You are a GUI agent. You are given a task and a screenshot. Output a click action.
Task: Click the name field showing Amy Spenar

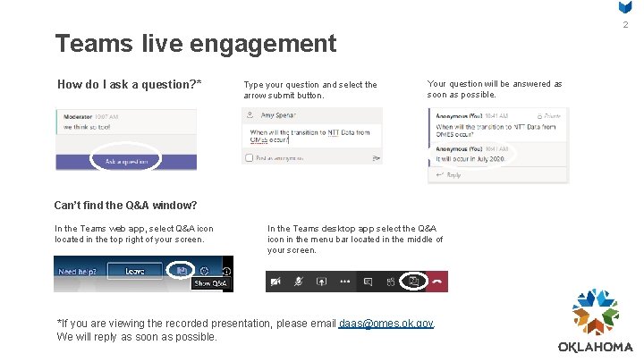coord(278,115)
